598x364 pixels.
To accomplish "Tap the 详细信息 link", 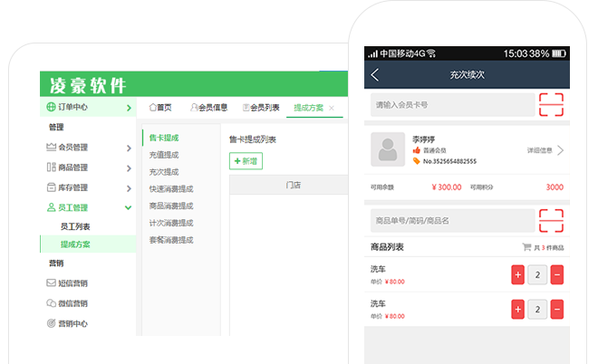I will pos(540,150).
